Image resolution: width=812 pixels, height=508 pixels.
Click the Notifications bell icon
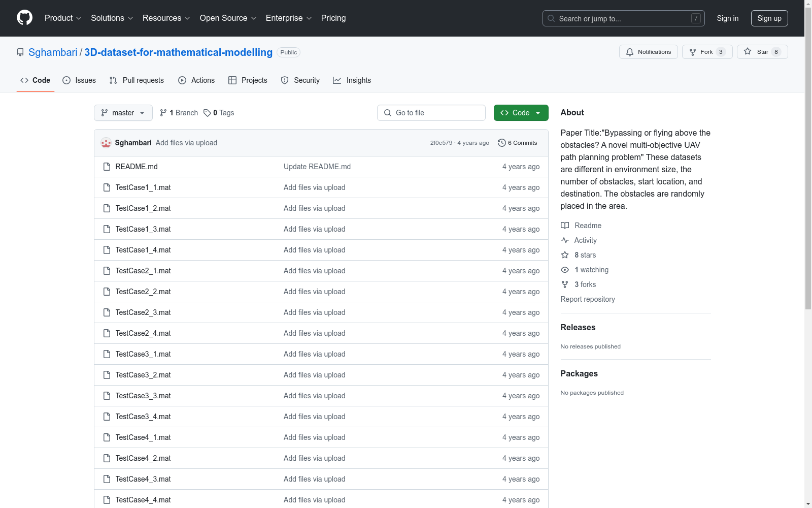pos(630,52)
